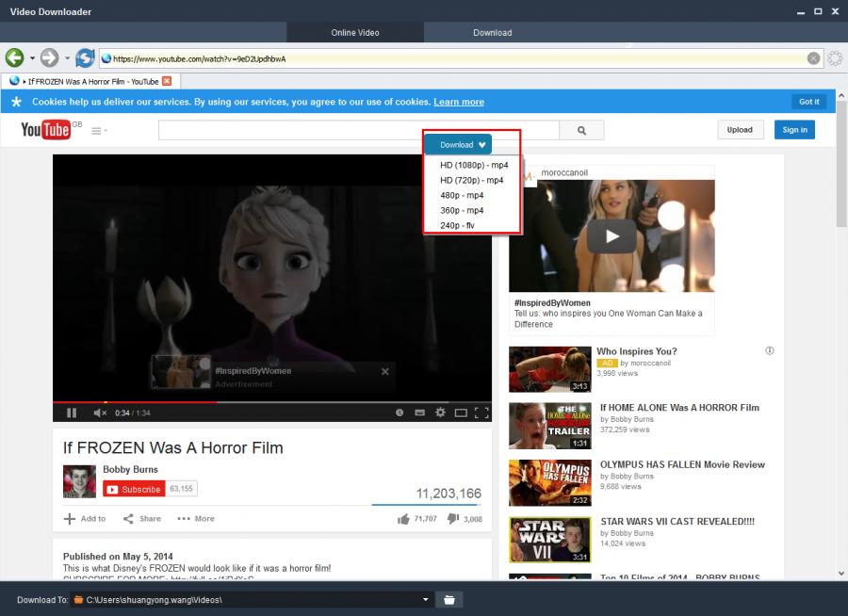Click the thumbs up like icon

pos(403,518)
